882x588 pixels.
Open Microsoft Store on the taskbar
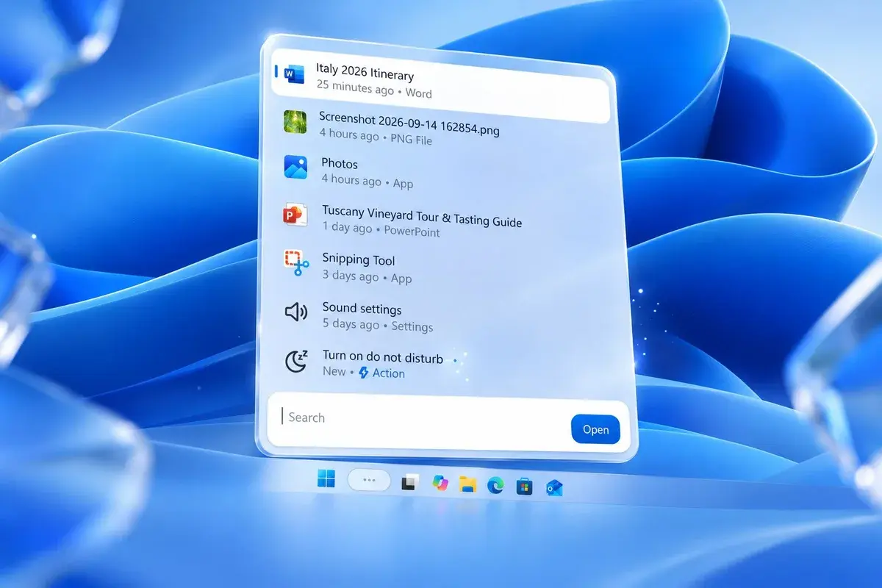524,486
